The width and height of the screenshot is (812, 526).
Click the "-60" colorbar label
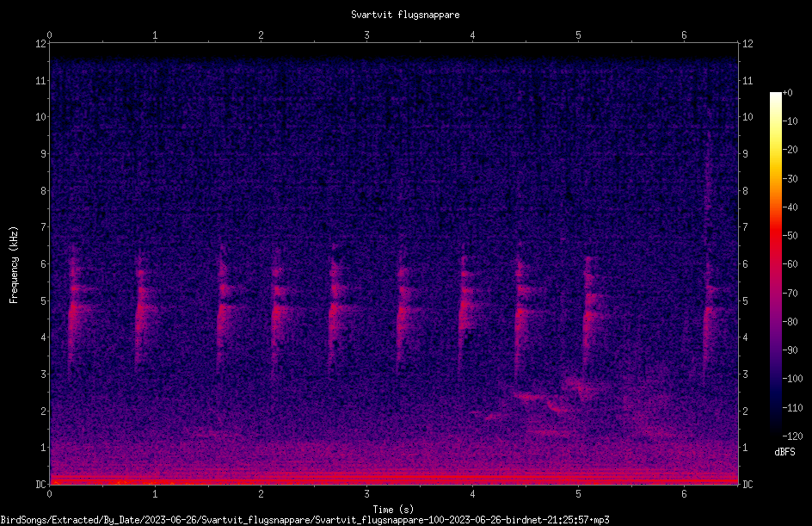[x=790, y=264]
